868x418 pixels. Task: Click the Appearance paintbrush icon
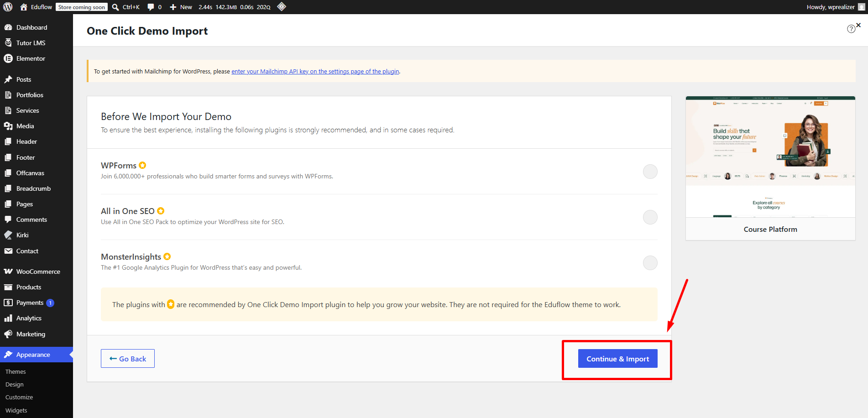click(8, 355)
